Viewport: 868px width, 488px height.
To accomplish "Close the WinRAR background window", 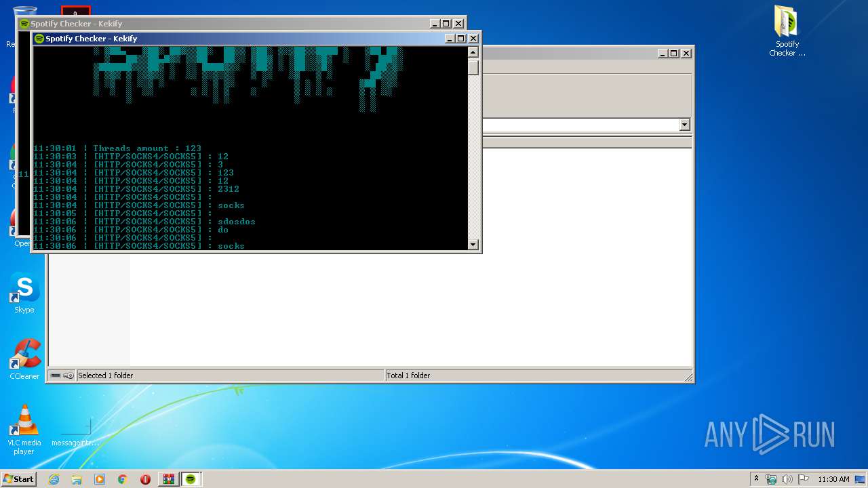I will pos(686,53).
